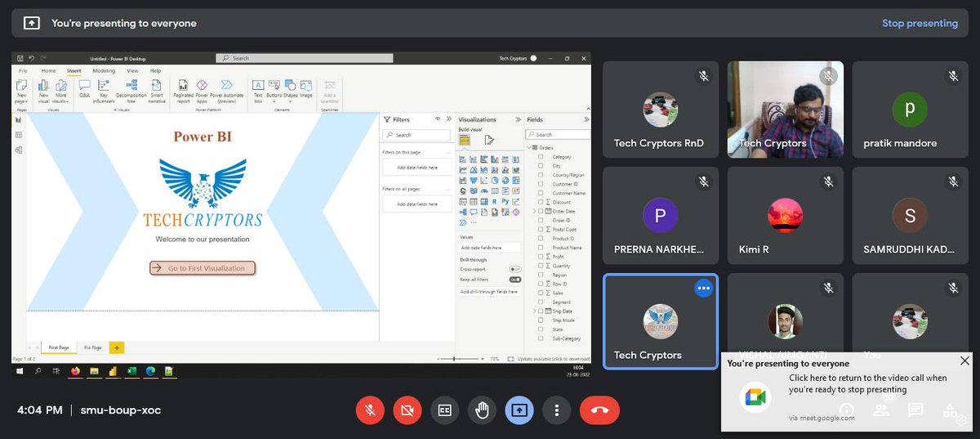The image size is (980, 439).
Task: Pick the R script visual icon
Action: click(495, 201)
